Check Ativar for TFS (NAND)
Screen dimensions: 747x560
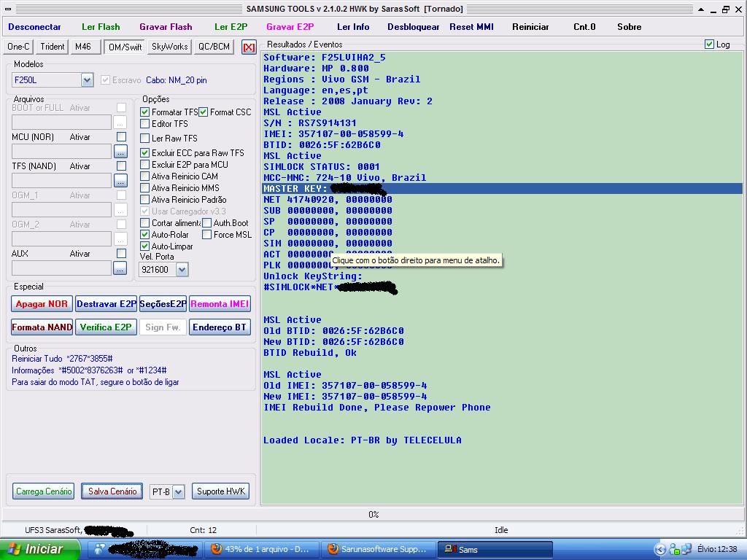pos(122,166)
